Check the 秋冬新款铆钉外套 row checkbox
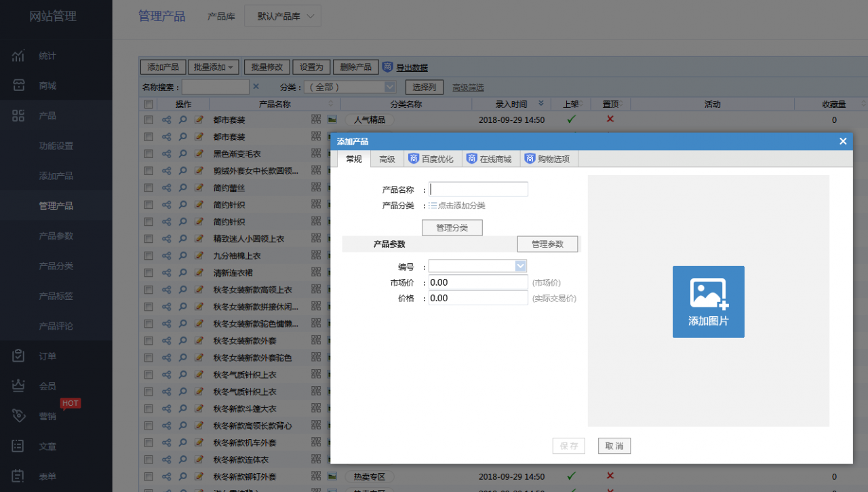Screen dimensions: 868x492 tap(149, 476)
